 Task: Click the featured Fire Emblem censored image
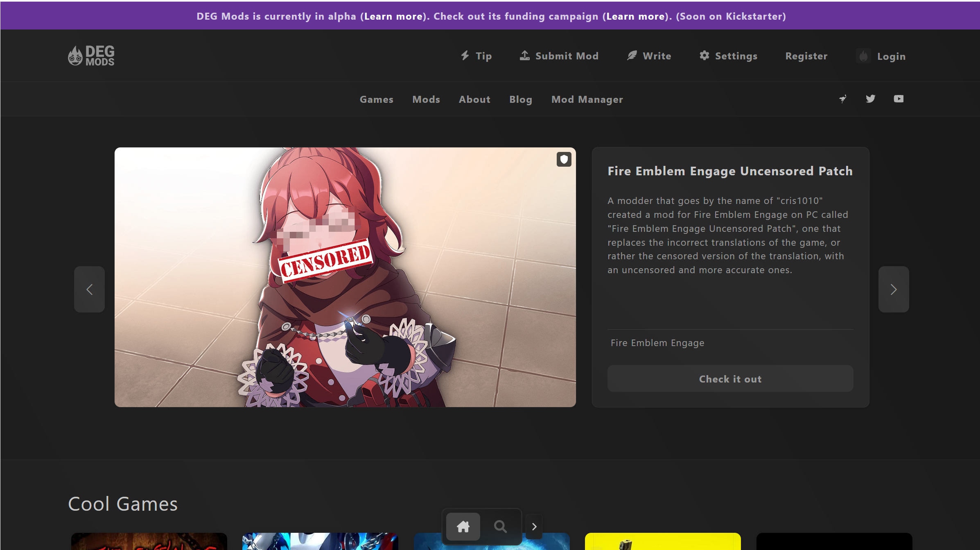345,277
